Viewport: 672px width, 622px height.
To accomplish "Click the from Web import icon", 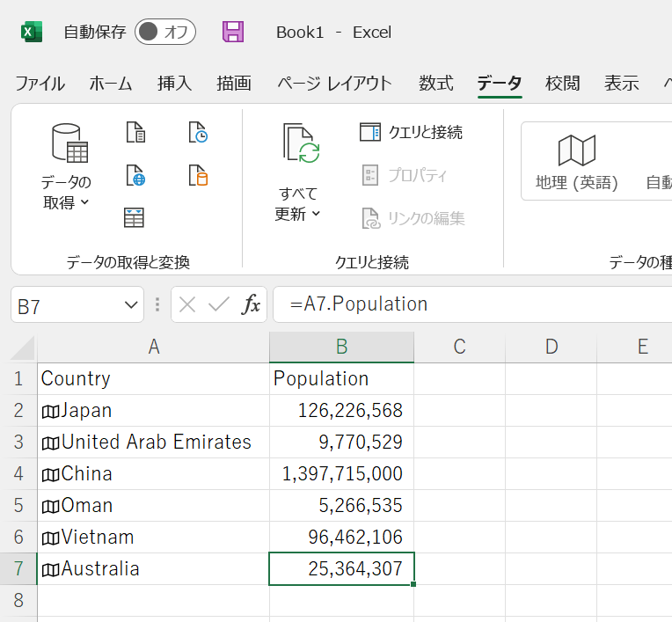I will (135, 175).
